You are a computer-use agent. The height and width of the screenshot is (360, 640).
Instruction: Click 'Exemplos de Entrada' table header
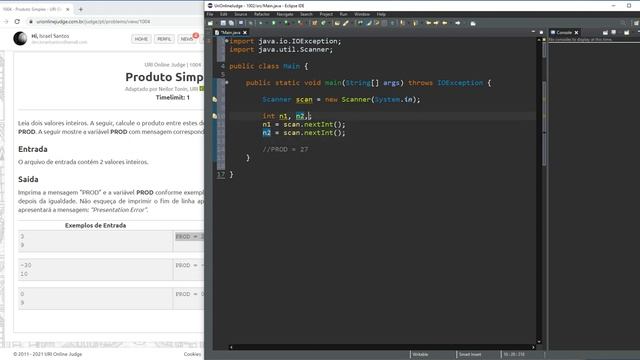[x=95, y=225]
